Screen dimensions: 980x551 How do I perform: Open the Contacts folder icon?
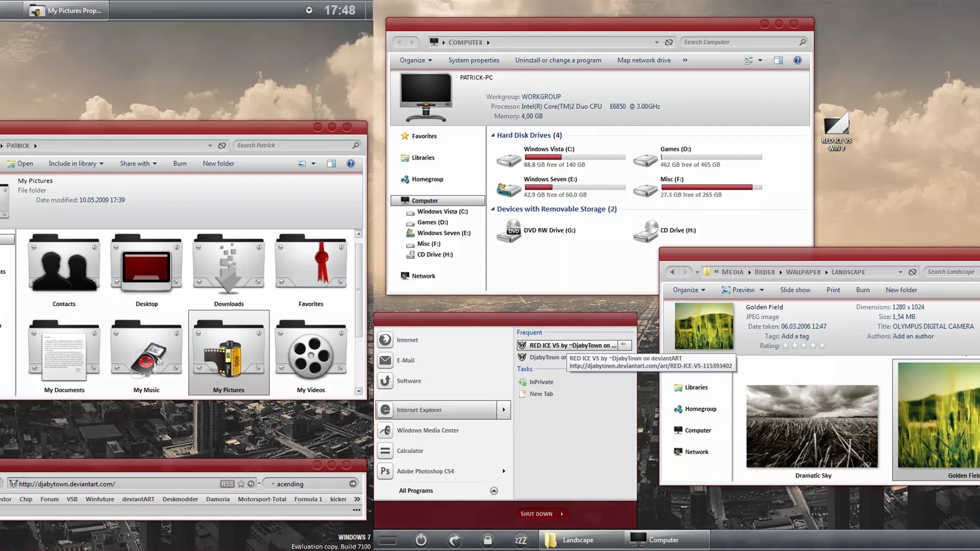click(64, 264)
